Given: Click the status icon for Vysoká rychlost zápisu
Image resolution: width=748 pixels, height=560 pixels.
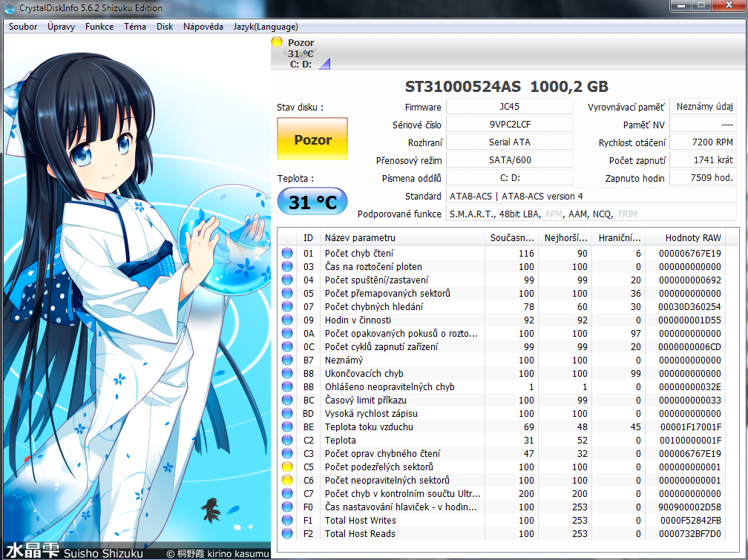Looking at the screenshot, I should tap(287, 414).
